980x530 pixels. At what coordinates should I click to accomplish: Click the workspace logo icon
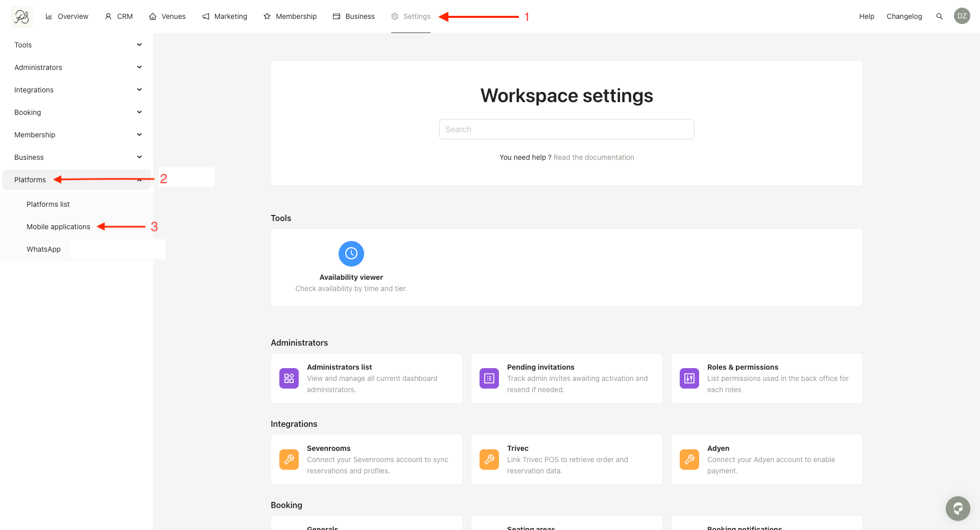[21, 17]
